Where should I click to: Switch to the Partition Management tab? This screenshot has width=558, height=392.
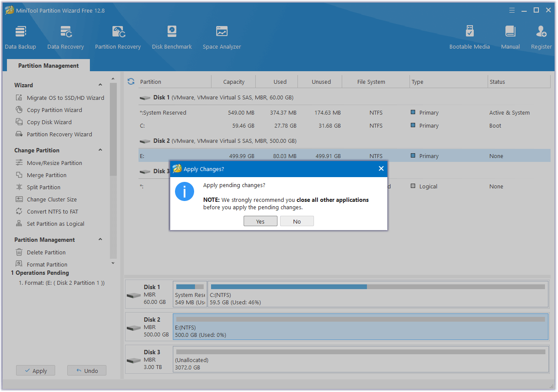click(x=49, y=66)
